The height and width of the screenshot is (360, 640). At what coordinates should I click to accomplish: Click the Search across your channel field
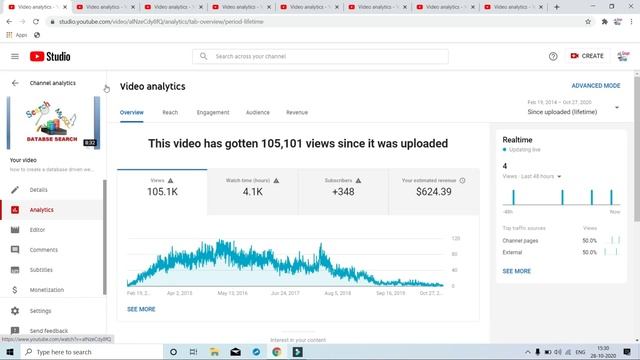point(320,56)
